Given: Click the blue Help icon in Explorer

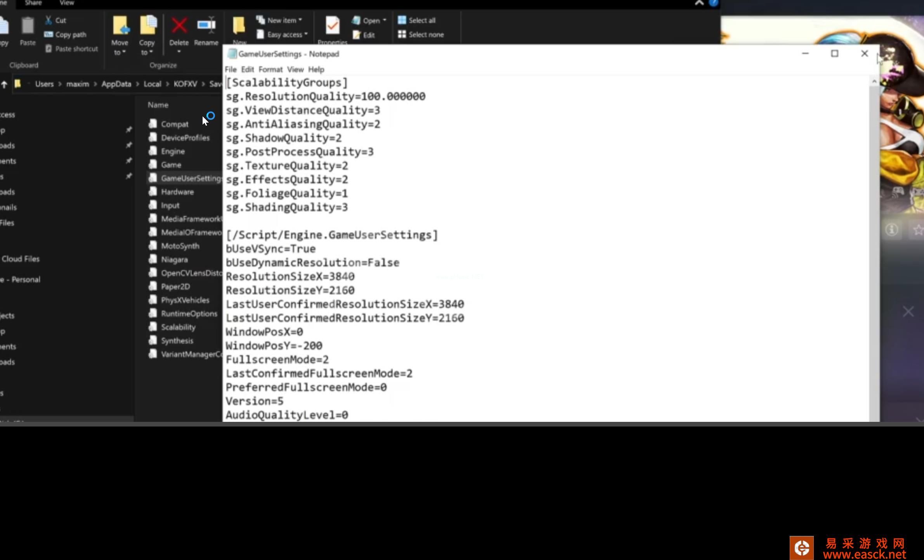Looking at the screenshot, I should [713, 3].
